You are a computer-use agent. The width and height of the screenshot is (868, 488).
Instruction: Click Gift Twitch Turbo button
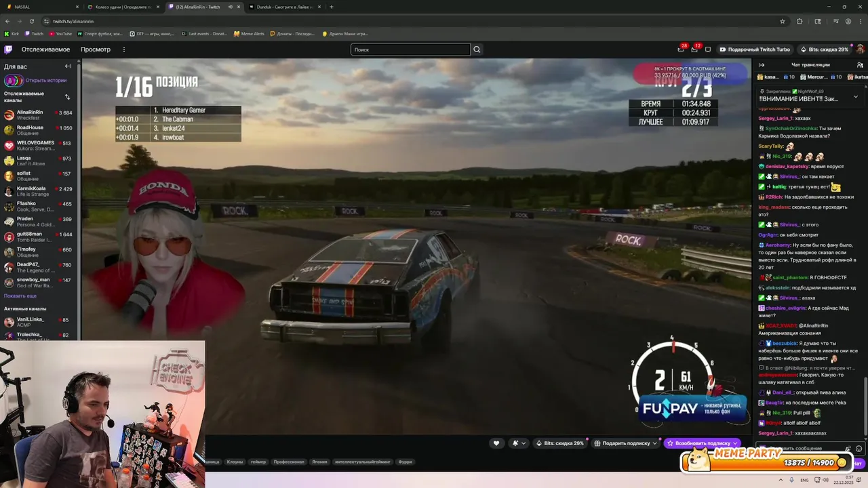755,49
